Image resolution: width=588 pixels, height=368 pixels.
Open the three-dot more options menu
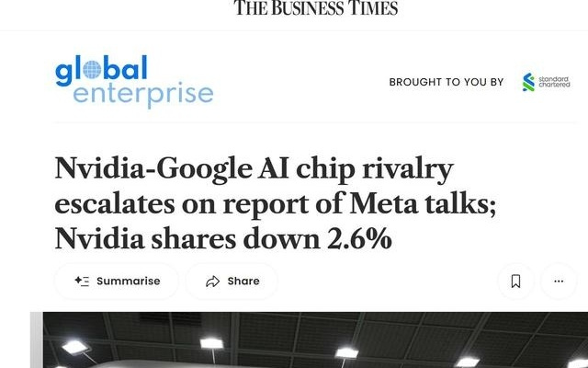(559, 282)
